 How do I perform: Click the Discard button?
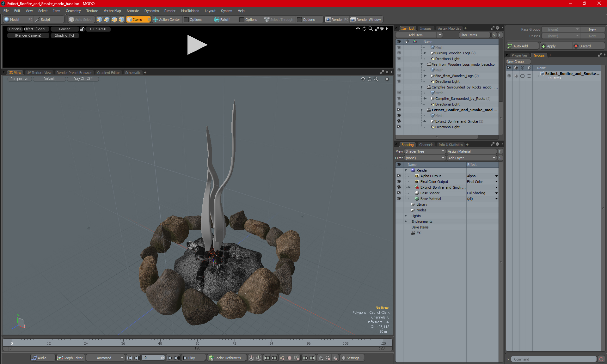click(589, 46)
